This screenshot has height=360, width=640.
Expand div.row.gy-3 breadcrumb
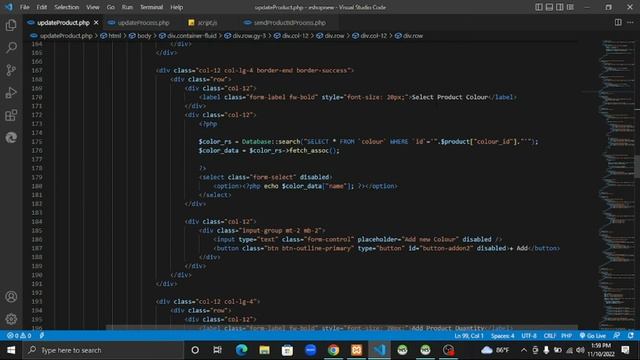tap(245, 36)
